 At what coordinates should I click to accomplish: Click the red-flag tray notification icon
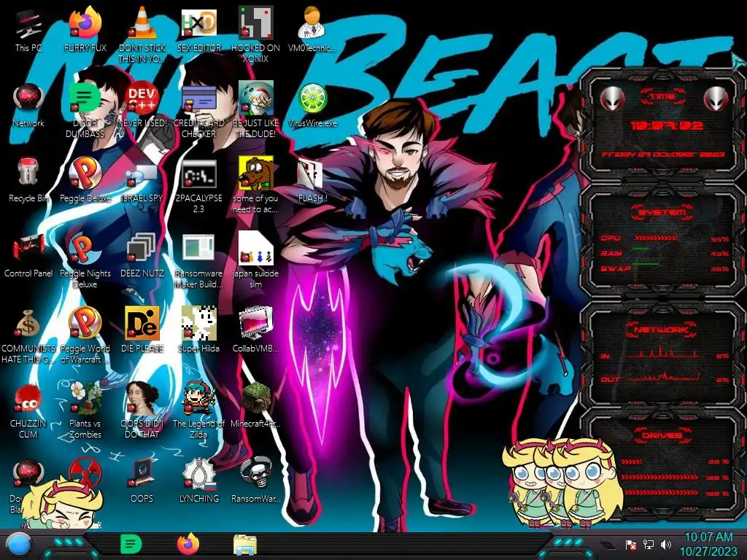tap(630, 544)
